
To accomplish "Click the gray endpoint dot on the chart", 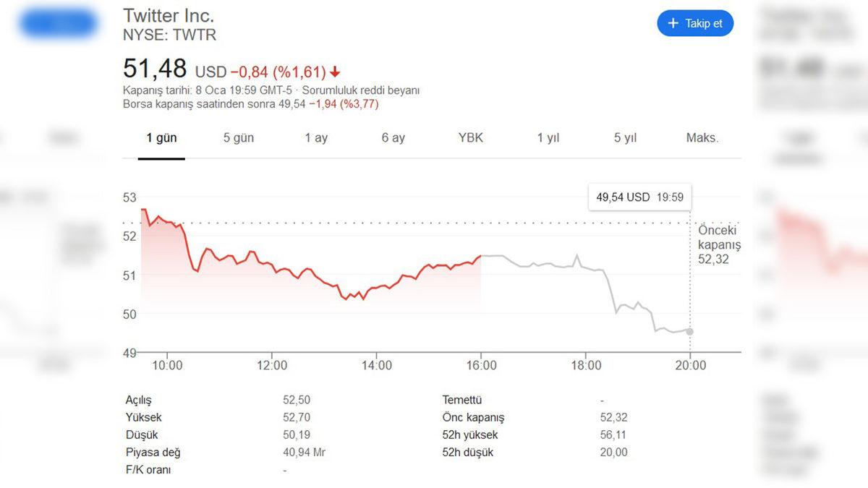I will point(690,331).
